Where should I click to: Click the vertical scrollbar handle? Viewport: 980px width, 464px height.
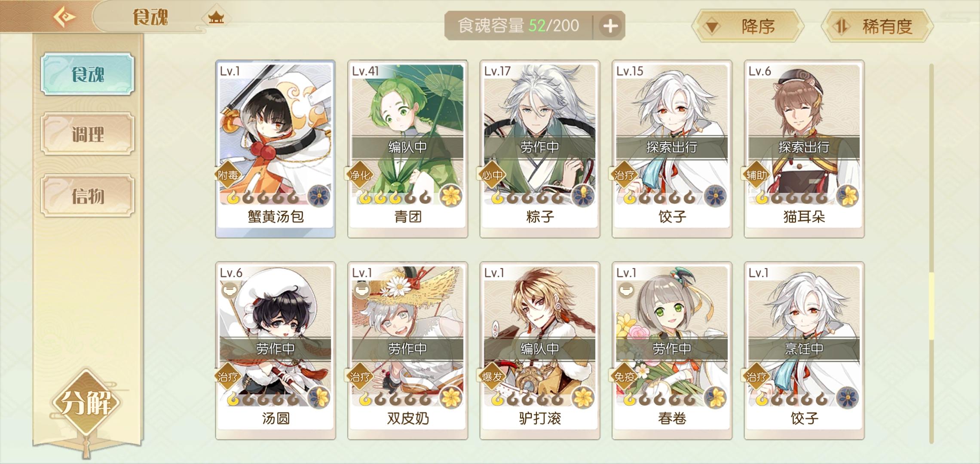[x=931, y=306]
